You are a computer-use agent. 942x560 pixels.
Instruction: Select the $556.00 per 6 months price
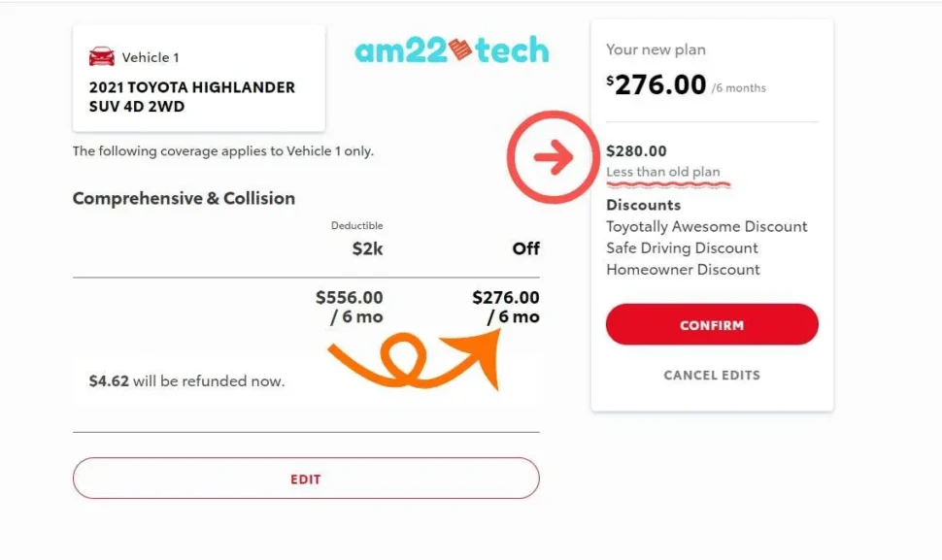(352, 307)
